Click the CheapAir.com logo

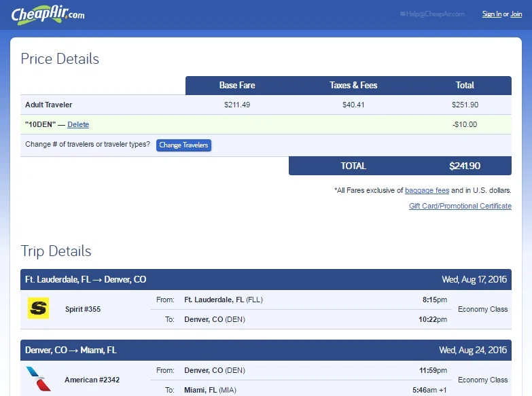(48, 14)
